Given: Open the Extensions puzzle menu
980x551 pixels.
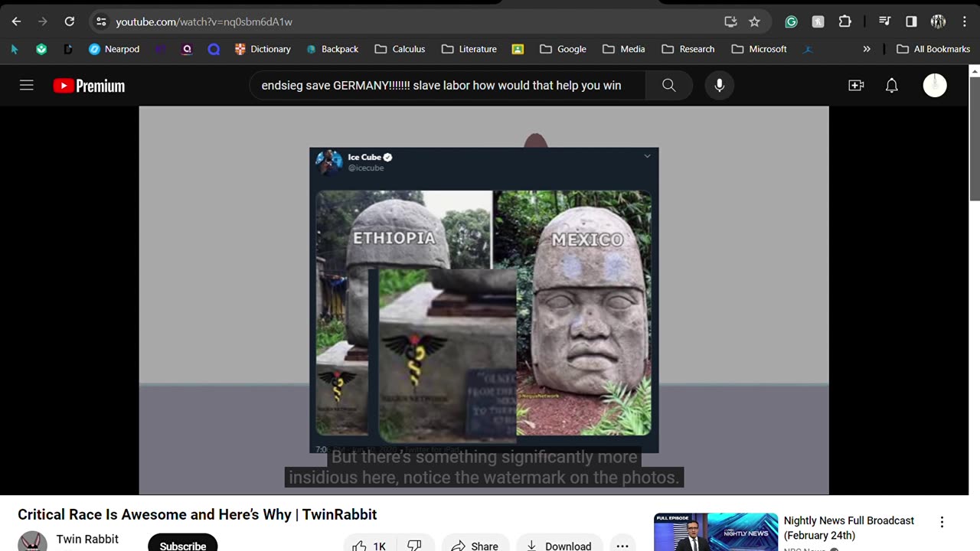Looking at the screenshot, I should tap(844, 21).
